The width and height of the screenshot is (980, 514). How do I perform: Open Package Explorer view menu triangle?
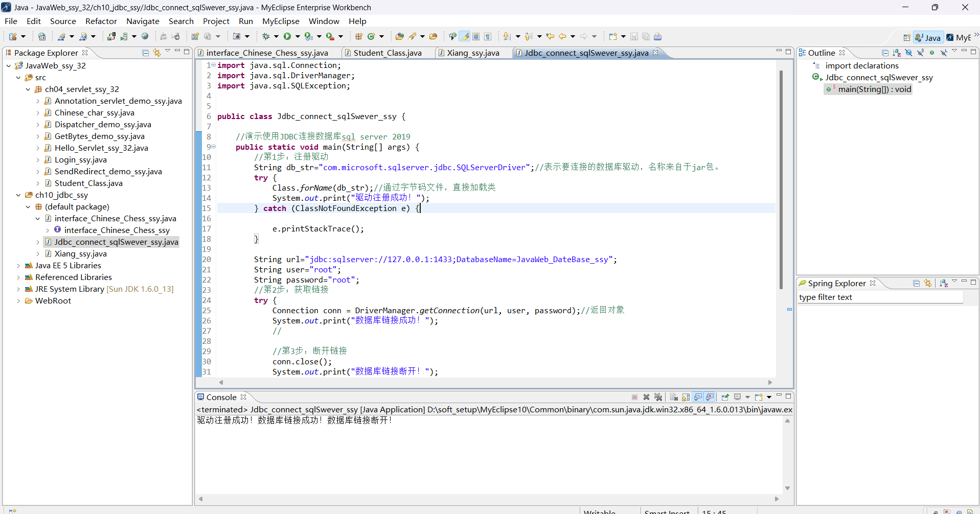[168, 52]
